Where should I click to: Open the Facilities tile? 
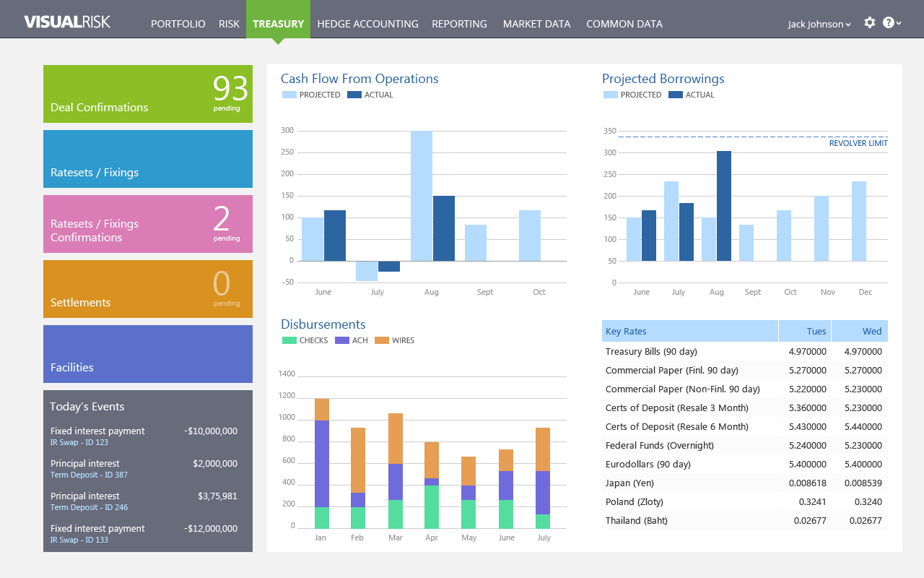tap(148, 354)
